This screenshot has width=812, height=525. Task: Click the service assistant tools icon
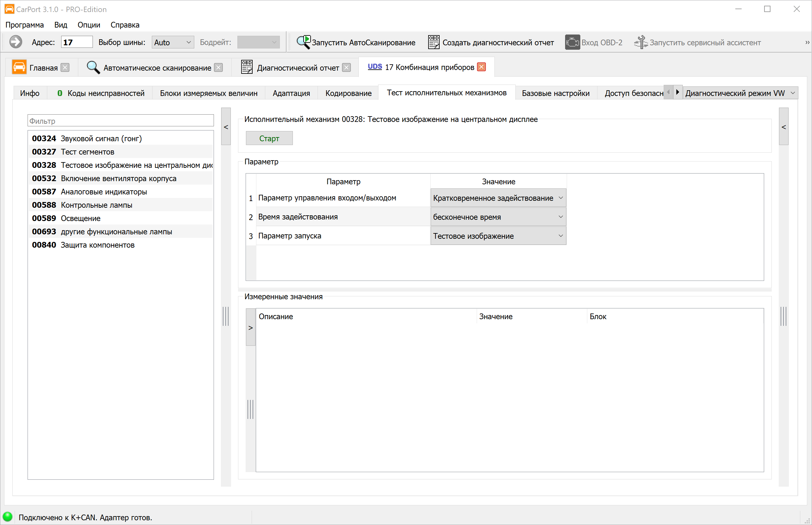[x=641, y=42]
